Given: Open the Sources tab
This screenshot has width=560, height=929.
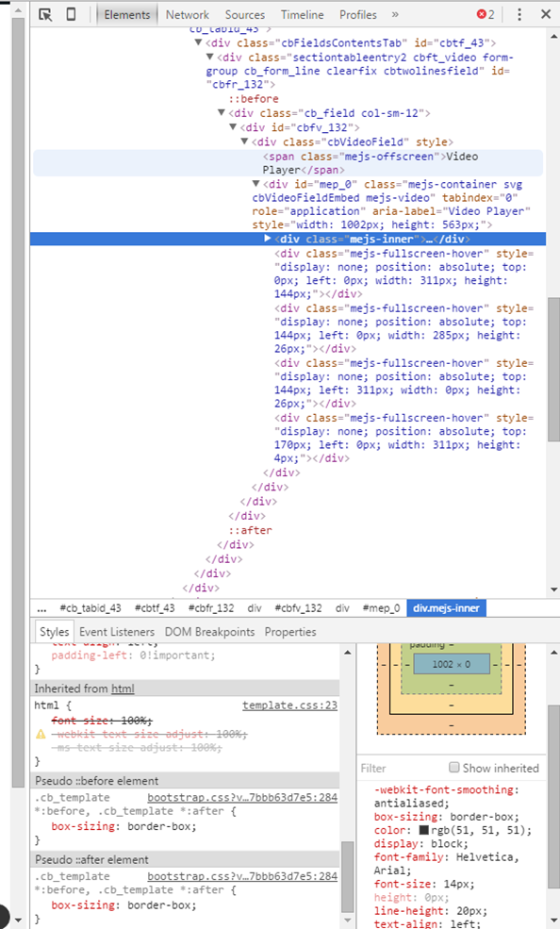Looking at the screenshot, I should click(244, 15).
